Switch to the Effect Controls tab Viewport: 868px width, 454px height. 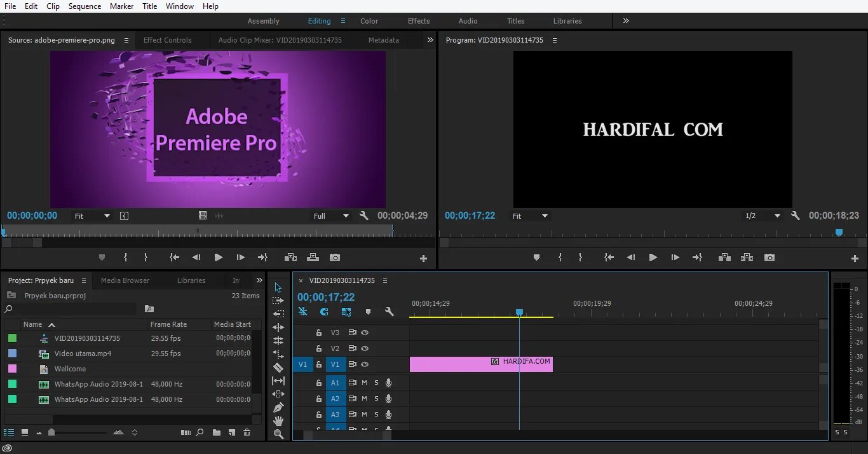coord(167,40)
